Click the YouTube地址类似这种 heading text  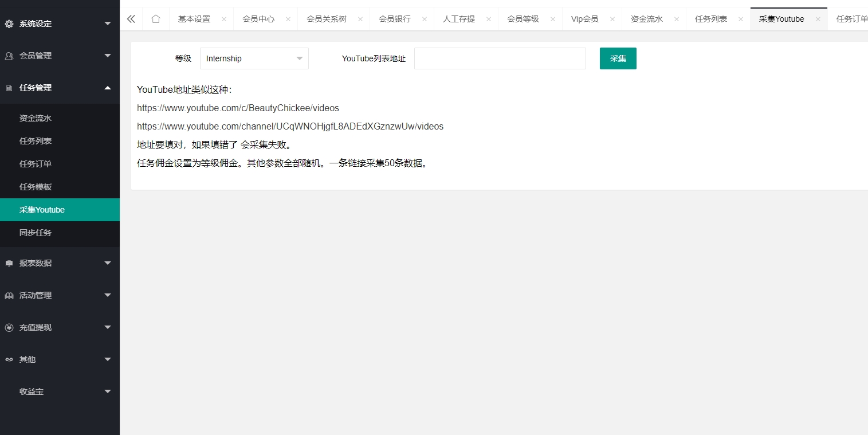184,89
